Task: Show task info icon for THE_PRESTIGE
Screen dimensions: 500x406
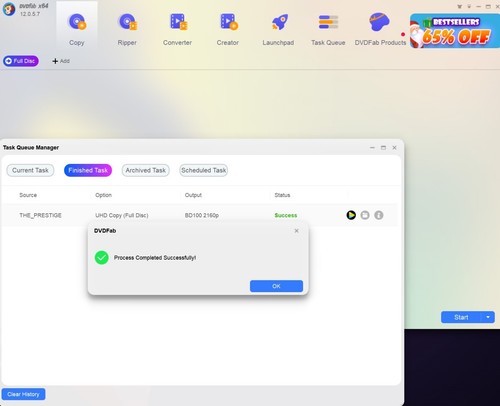Action: tap(379, 215)
